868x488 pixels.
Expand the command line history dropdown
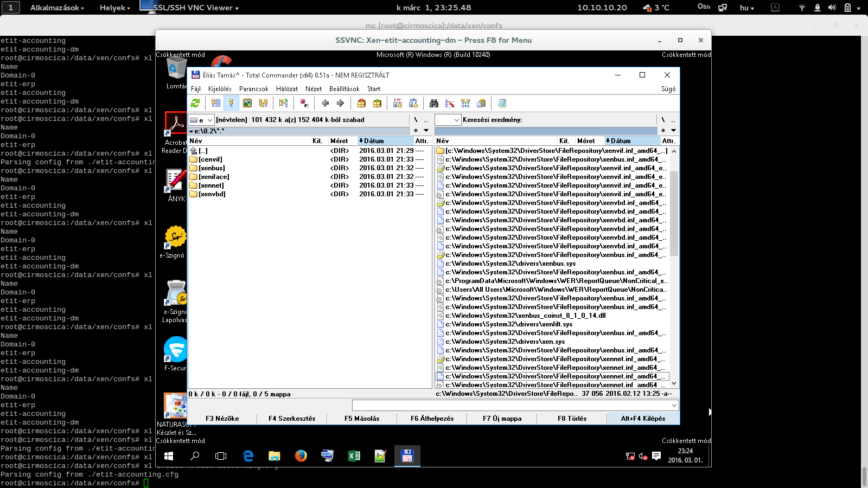click(674, 406)
